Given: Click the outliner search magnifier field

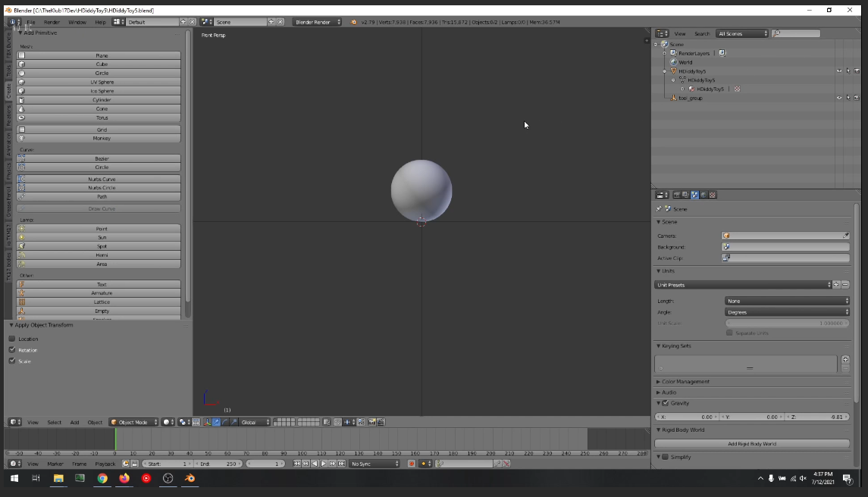Looking at the screenshot, I should [x=796, y=34].
